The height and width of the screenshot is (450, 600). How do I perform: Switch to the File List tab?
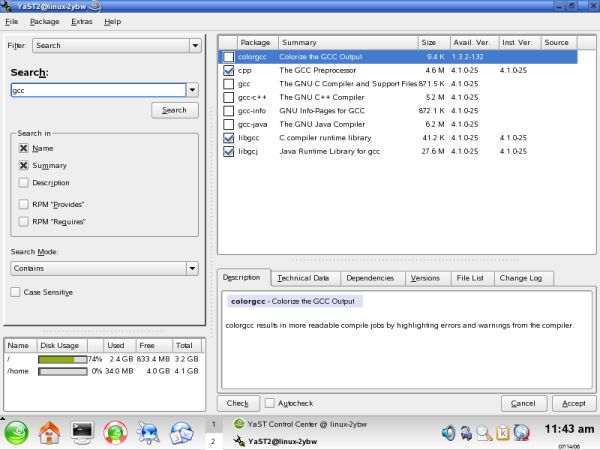point(470,278)
